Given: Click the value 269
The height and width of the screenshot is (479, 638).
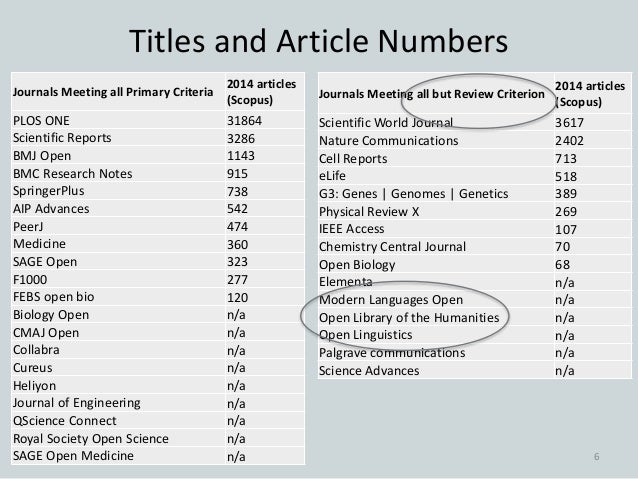Looking at the screenshot, I should (x=566, y=212).
